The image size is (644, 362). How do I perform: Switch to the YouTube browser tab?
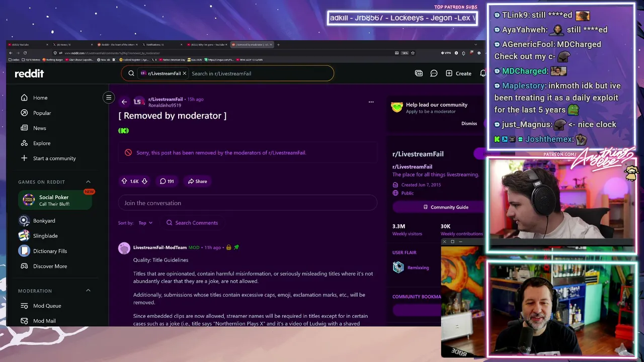pos(28,45)
